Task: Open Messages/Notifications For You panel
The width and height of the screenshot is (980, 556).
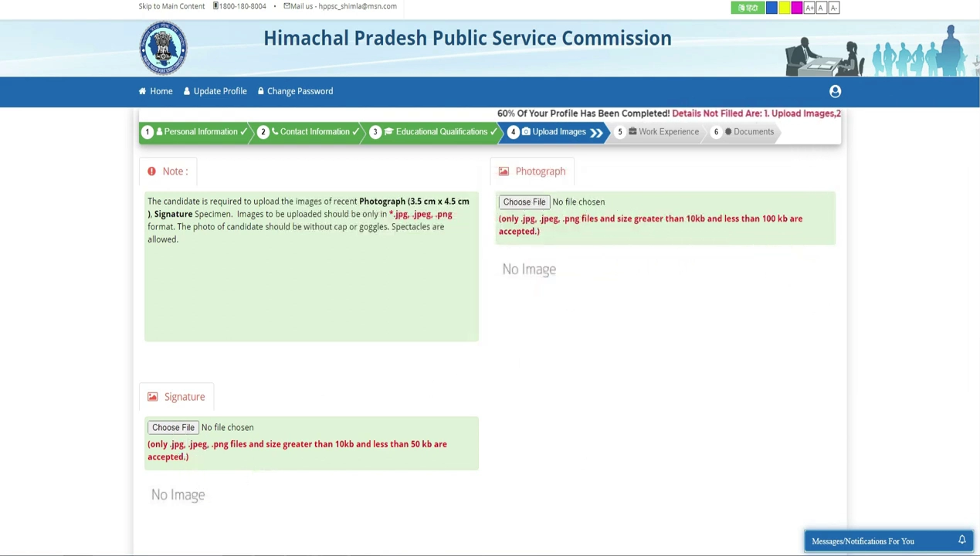Action: [x=888, y=541]
